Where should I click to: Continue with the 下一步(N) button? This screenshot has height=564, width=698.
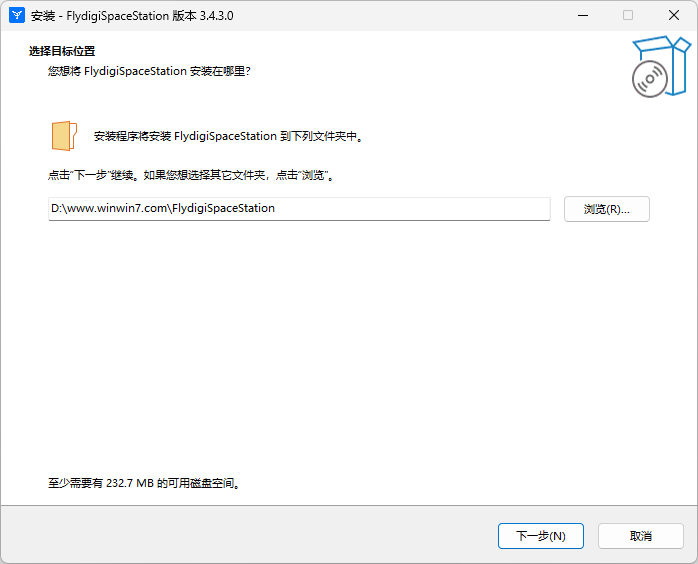click(x=540, y=536)
